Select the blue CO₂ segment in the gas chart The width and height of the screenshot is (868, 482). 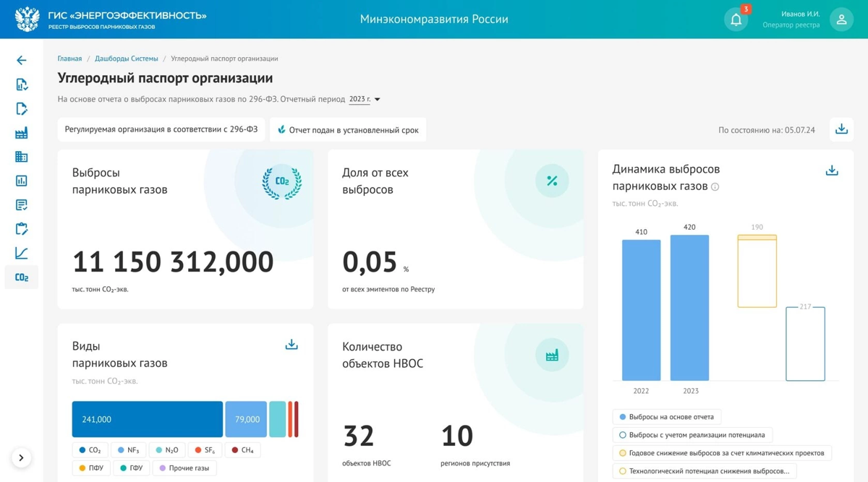(x=147, y=419)
